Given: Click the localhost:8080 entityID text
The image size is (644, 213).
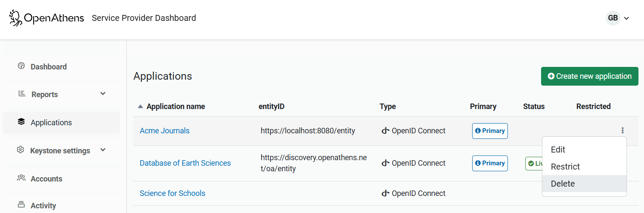Looking at the screenshot, I should [x=308, y=131].
